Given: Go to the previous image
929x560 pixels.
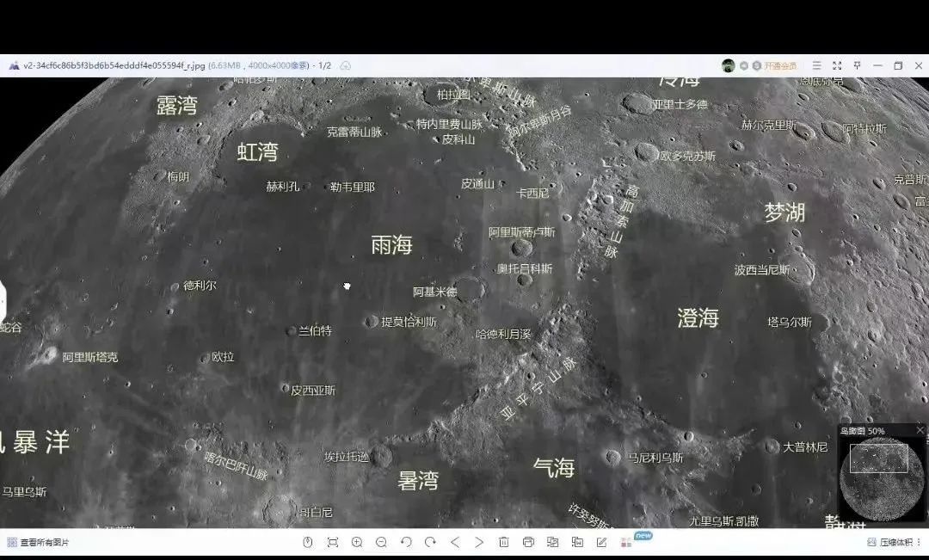Looking at the screenshot, I should coord(455,542).
